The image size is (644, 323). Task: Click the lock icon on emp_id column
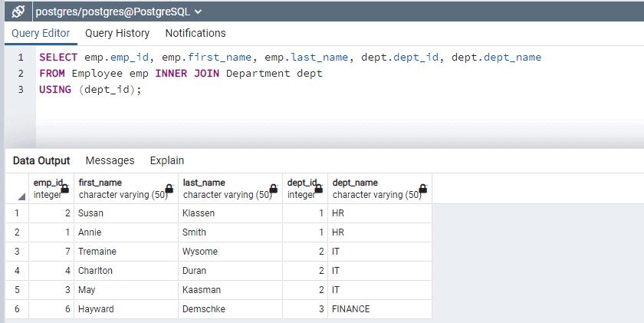[65, 189]
